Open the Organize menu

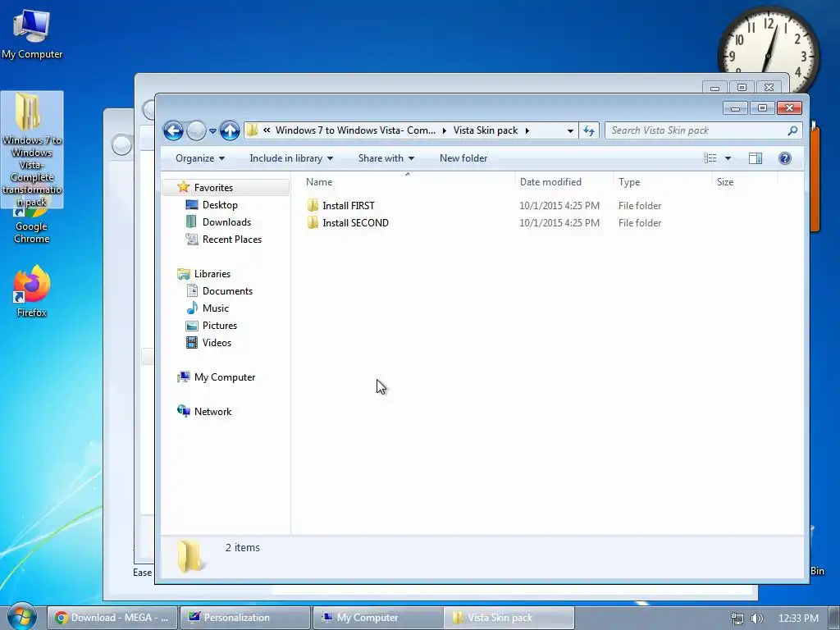pos(200,158)
